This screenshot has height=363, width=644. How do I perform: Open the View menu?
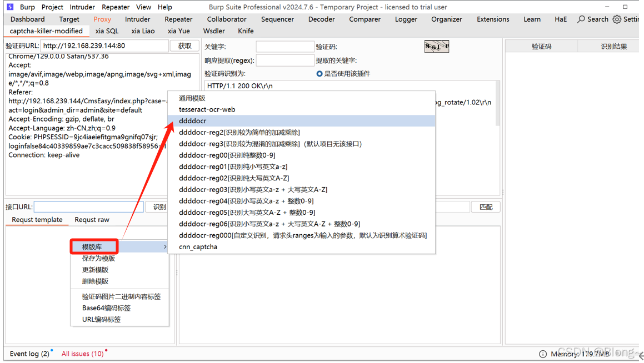pos(144,7)
